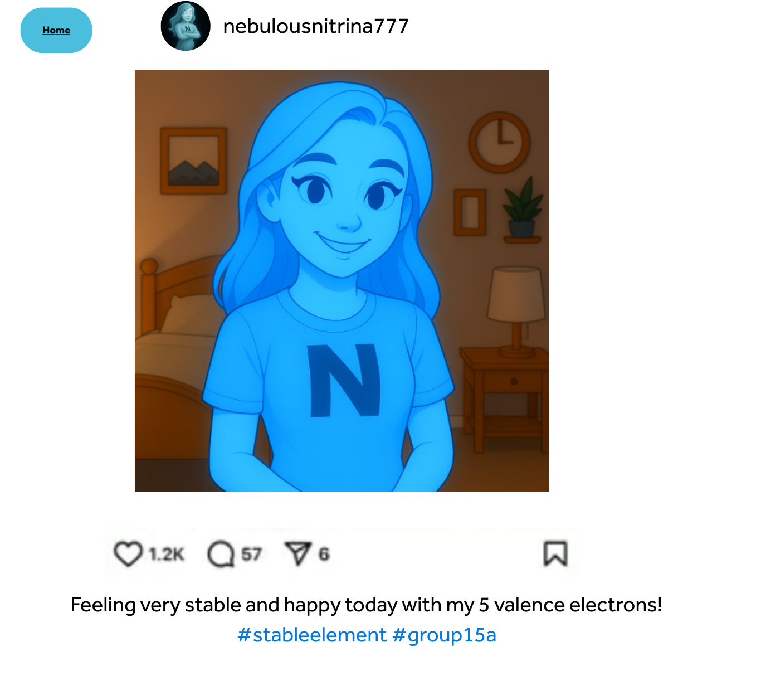The image size is (761, 700).
Task: Open the #group15a hashtag
Action: (444, 635)
